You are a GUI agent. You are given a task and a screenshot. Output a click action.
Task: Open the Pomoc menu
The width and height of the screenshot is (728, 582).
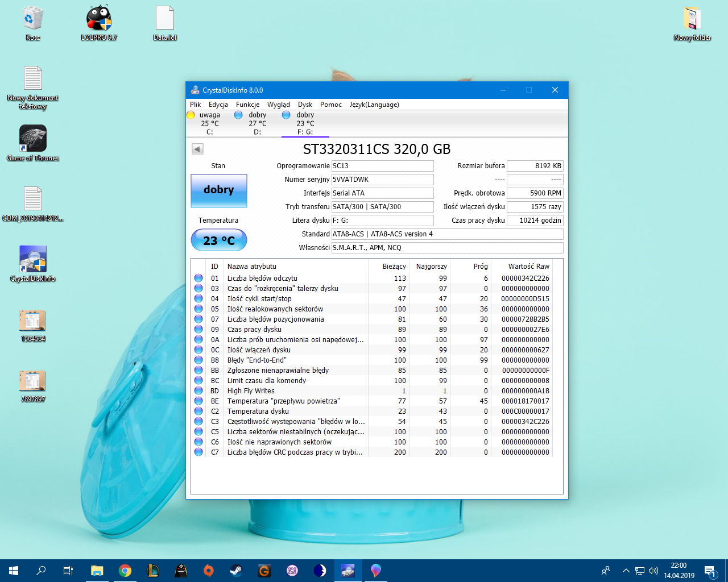click(331, 105)
